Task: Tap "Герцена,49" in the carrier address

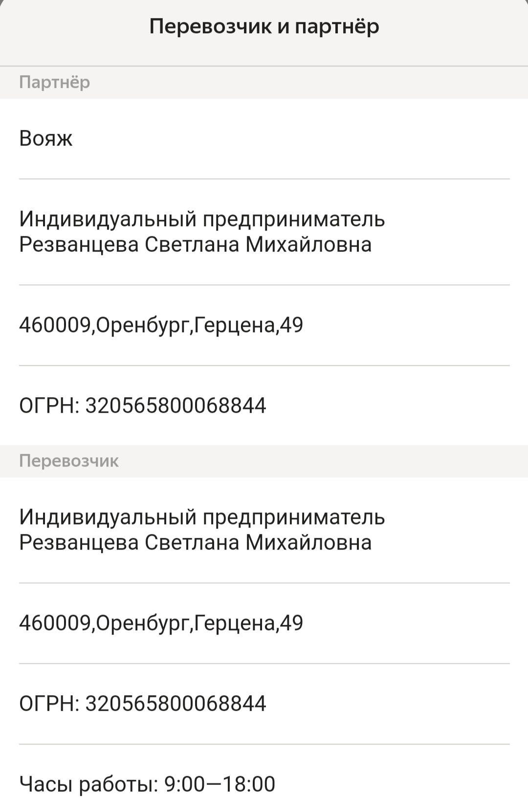Action: (x=249, y=623)
